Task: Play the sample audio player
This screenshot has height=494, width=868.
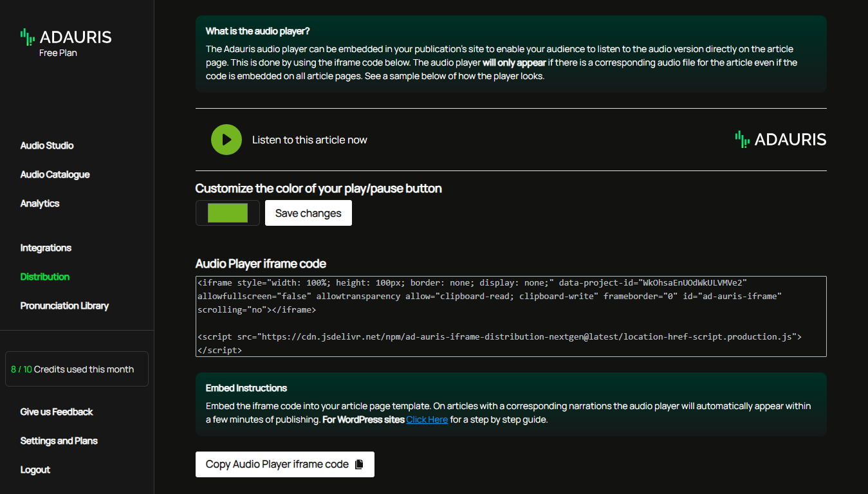Action: (x=226, y=140)
